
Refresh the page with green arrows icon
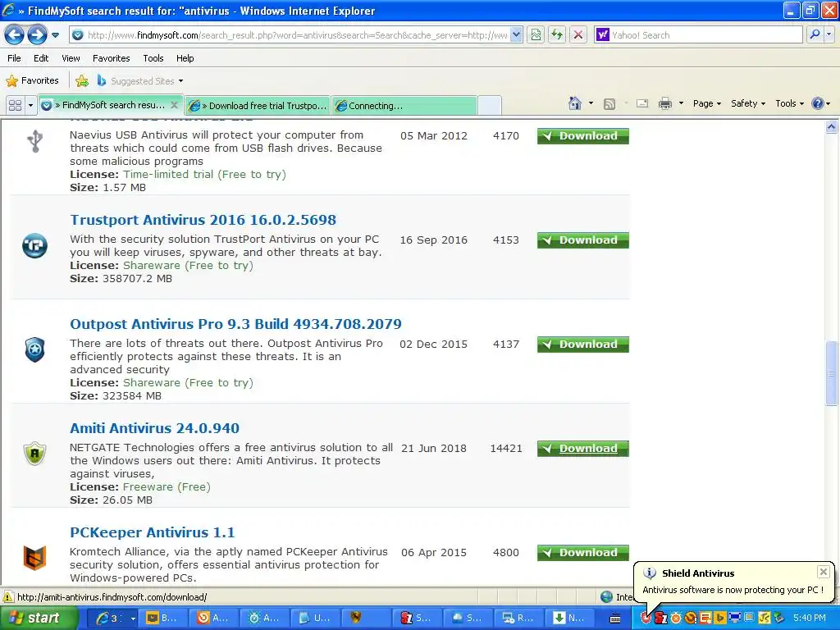[557, 35]
